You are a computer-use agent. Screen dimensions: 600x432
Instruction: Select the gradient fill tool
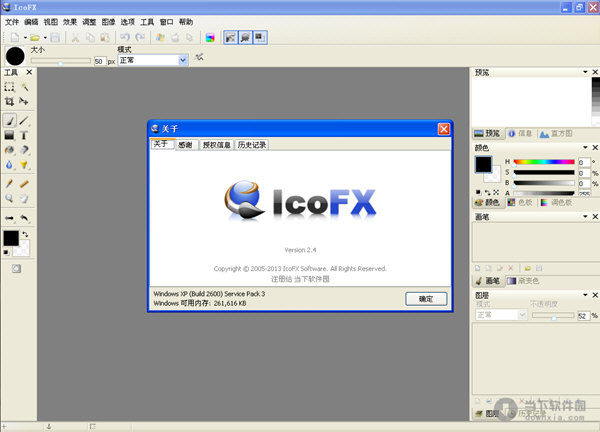[9, 135]
